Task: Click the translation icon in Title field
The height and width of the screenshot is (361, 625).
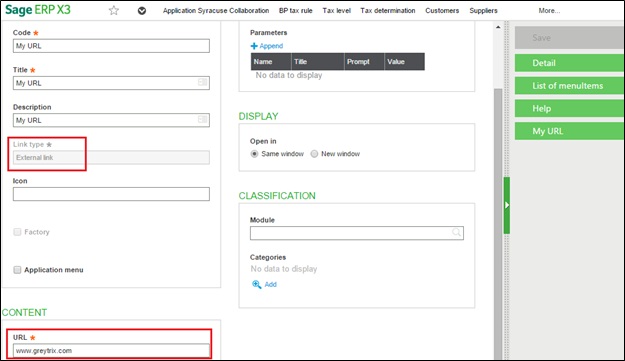Action: point(202,82)
